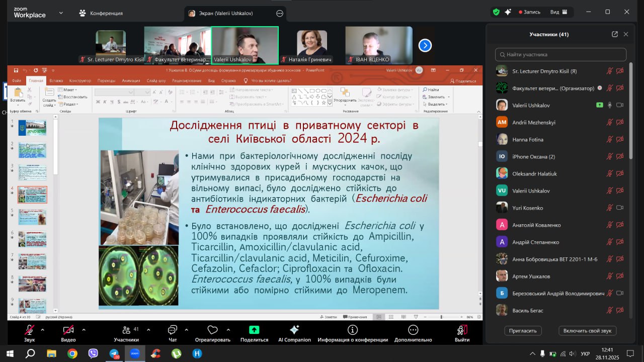Switch to the Конференция tab

(x=102, y=13)
